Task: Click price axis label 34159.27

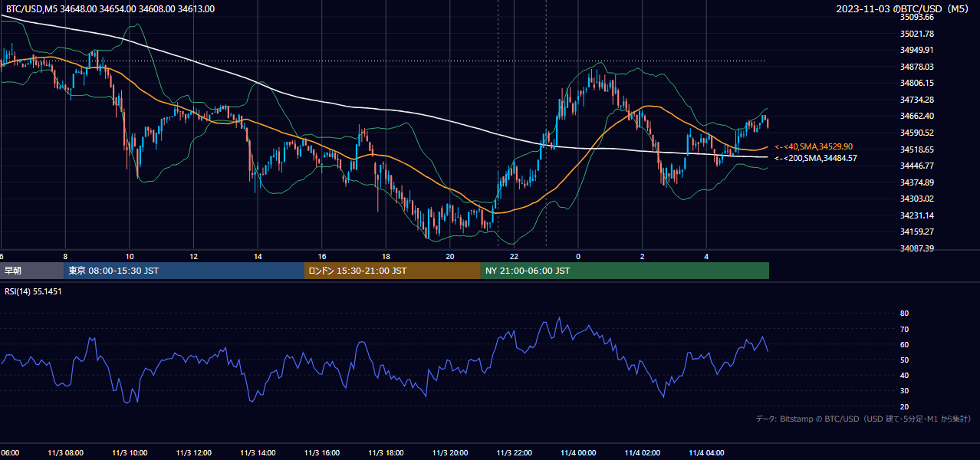Action: 916,232
